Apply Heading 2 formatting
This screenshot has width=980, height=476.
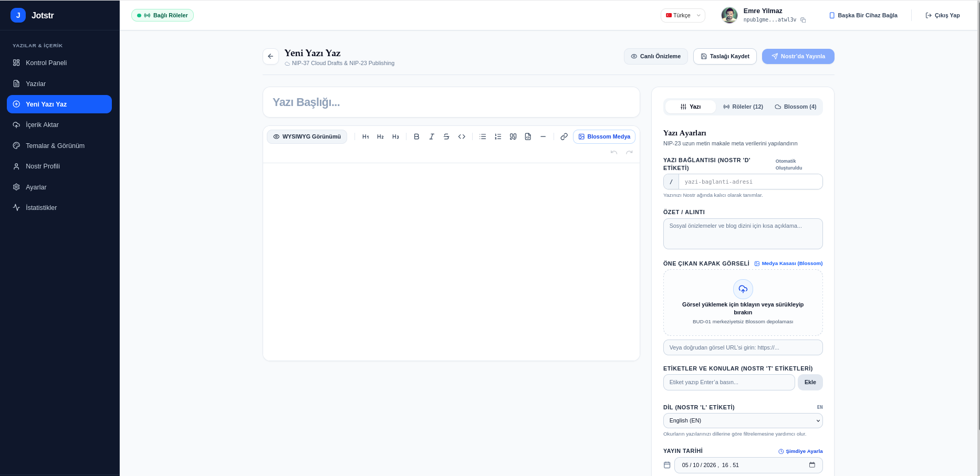tap(380, 136)
